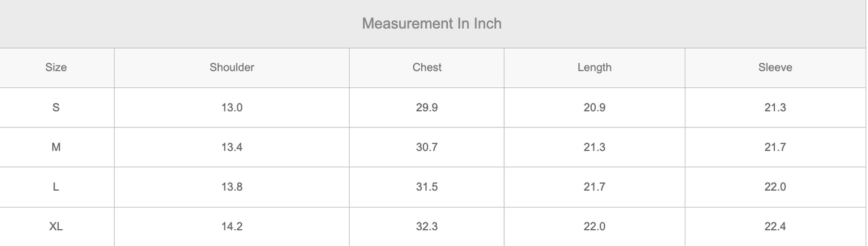Click the Shoulder column header
The image size is (868, 246).
[x=231, y=67]
